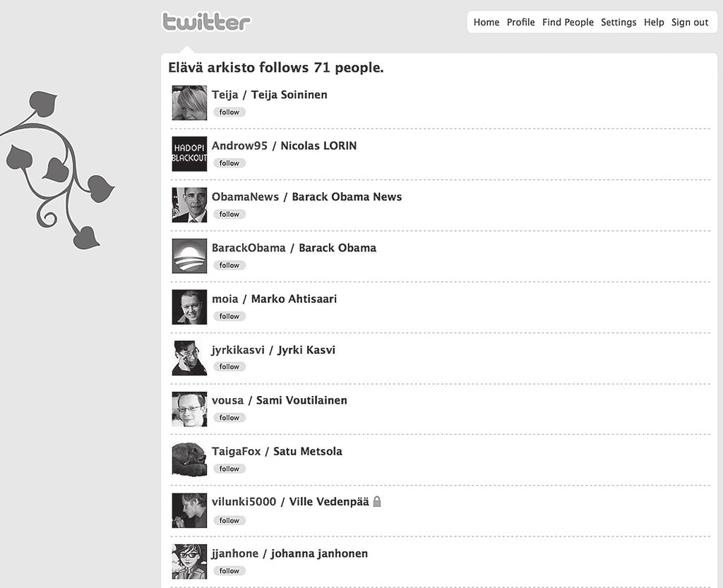Open Jyrki Kasvi's avatar
This screenshot has width=723, height=588.
189,358
